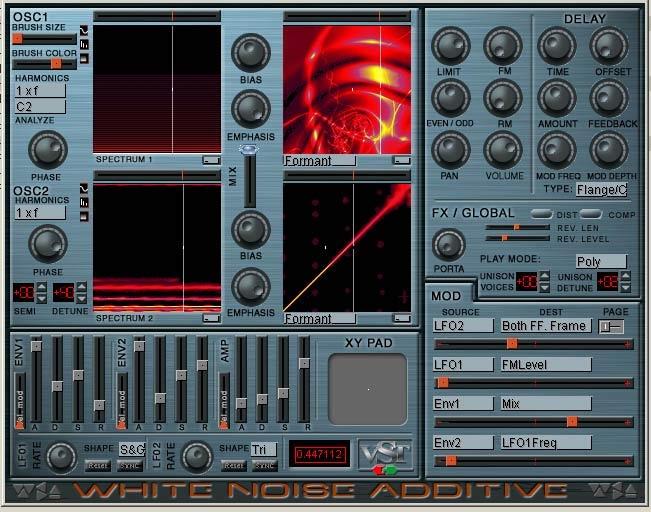The width and height of the screenshot is (651, 512).
Task: Click the lower EMPHASIS knob
Action: pos(250,287)
